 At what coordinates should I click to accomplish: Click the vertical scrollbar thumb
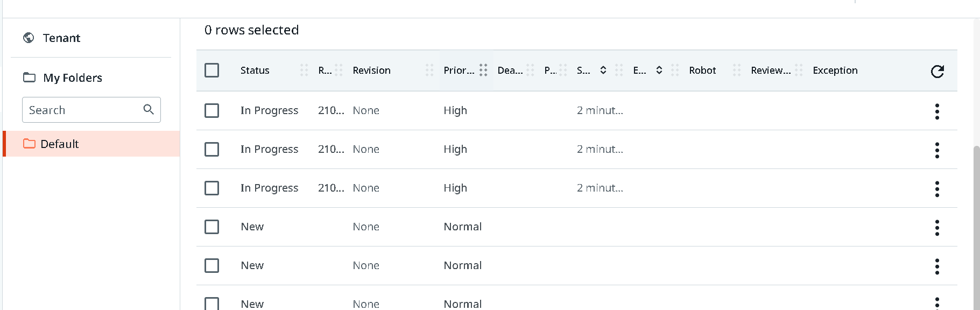click(x=976, y=226)
